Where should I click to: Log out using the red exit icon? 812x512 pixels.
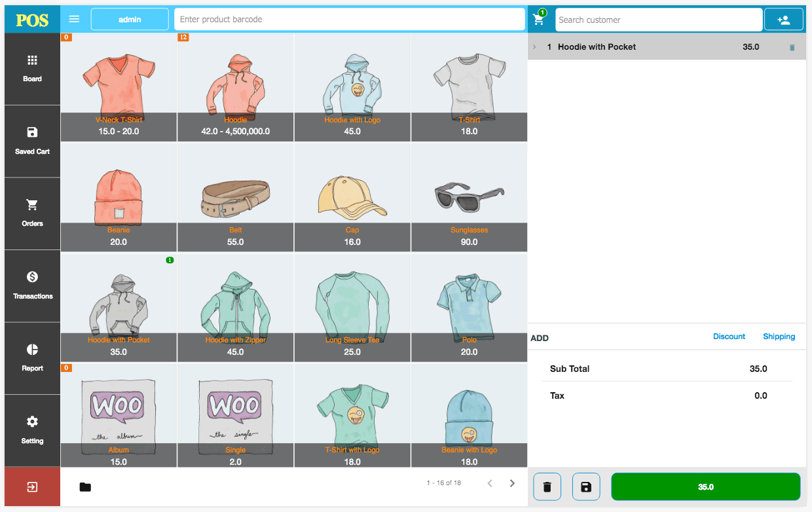(x=31, y=486)
